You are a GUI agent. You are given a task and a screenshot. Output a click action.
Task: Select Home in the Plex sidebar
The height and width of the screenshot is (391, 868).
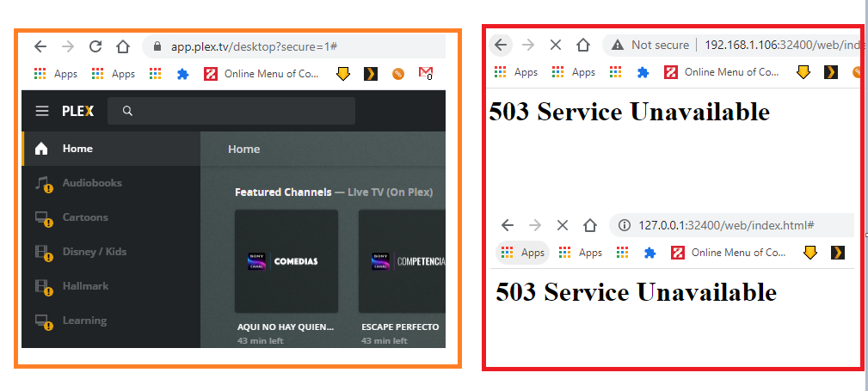111,149
